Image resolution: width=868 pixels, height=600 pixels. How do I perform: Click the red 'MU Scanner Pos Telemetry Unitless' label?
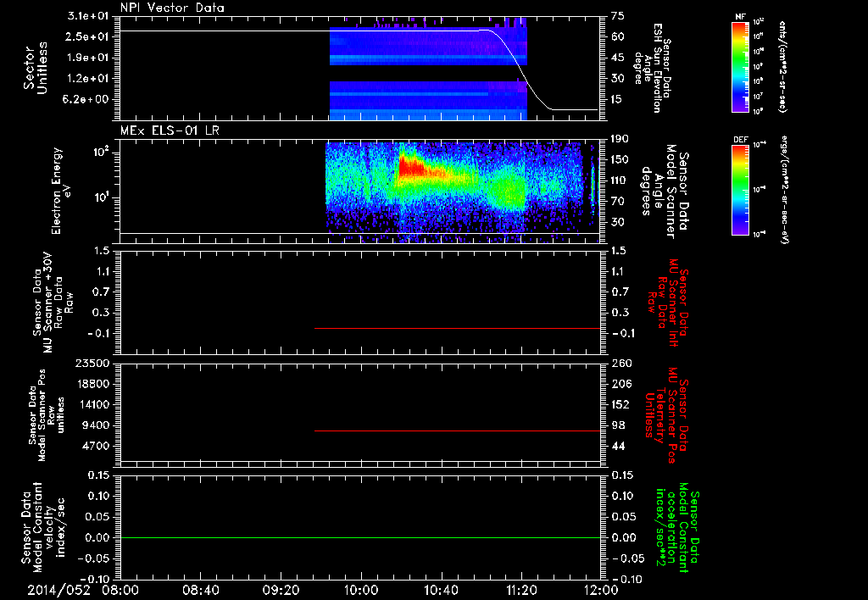pos(666,415)
